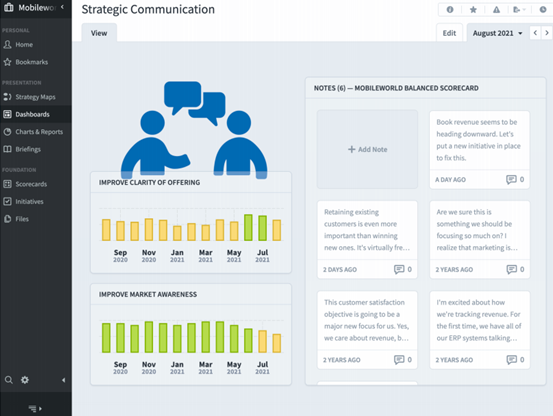This screenshot has height=416, width=553.
Task: Open settings gear in sidebar bottom
Action: (25, 380)
